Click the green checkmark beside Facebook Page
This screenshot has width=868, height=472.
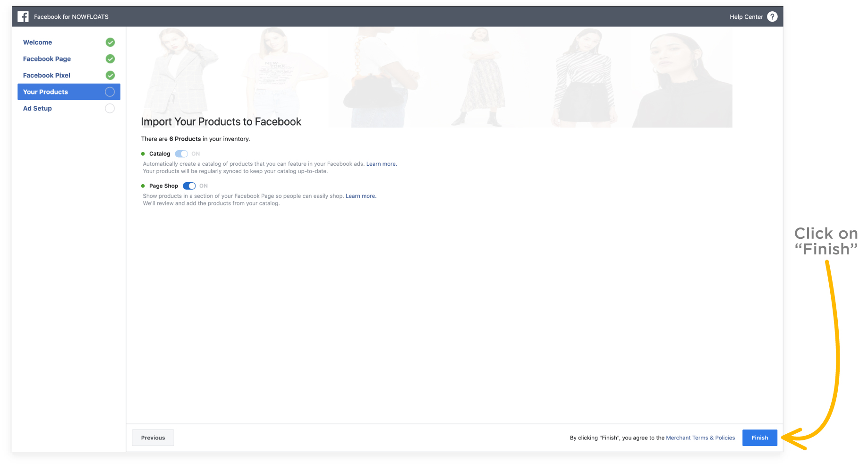click(110, 59)
